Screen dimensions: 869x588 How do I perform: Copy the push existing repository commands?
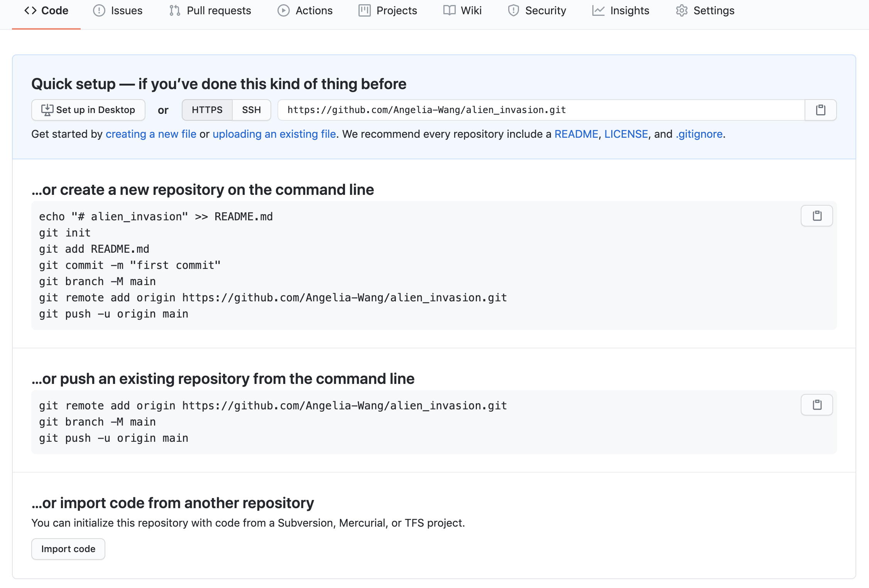tap(817, 405)
